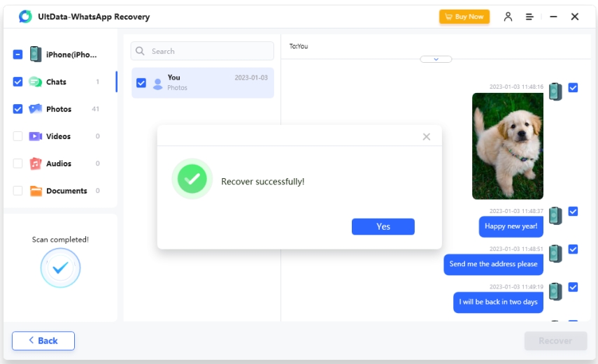
Task: Click the green success checkmark icon
Action: pos(192,179)
